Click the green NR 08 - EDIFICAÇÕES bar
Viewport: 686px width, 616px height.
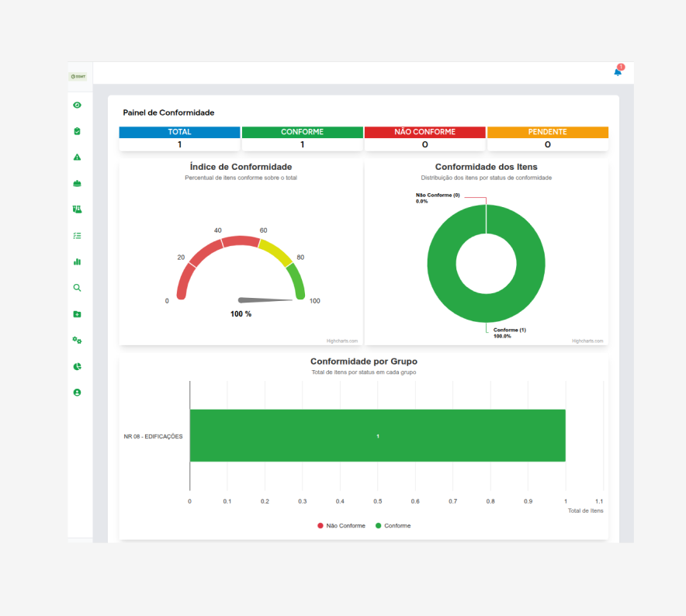(x=378, y=435)
